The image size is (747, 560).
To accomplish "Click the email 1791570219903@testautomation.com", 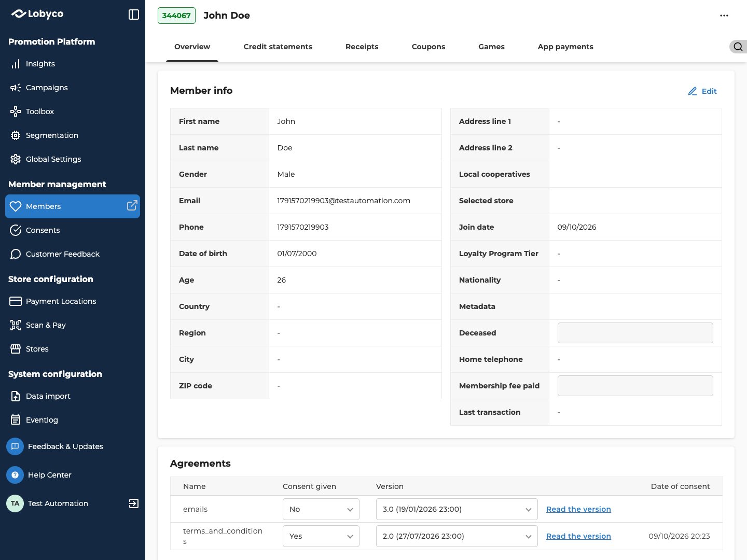I will point(343,201).
